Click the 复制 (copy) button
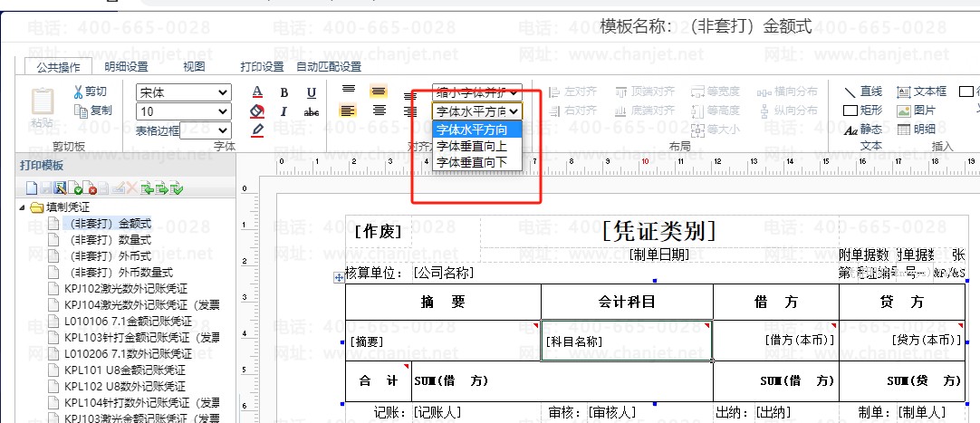The image size is (980, 423). pyautogui.click(x=92, y=111)
